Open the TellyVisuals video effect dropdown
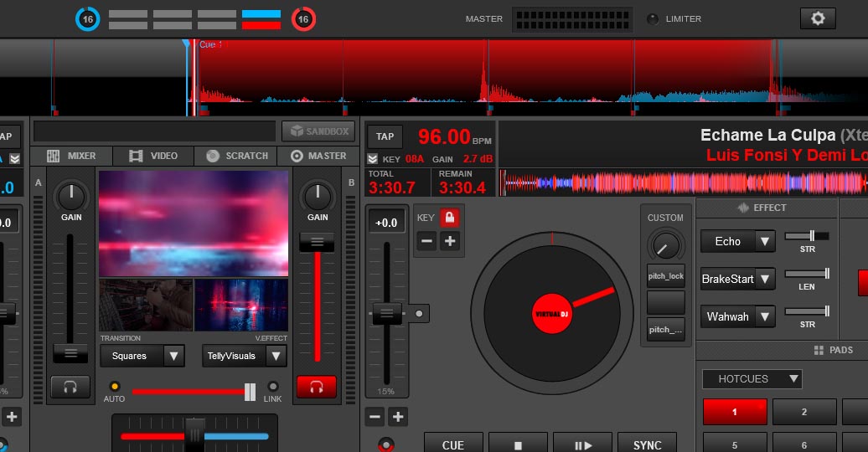The image size is (868, 452). 244,356
